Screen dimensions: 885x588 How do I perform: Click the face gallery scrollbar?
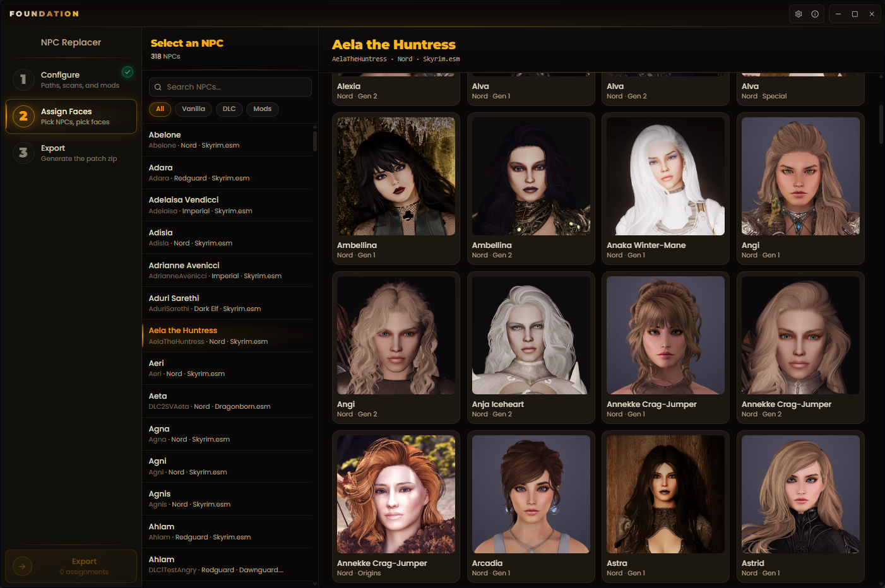[881, 124]
